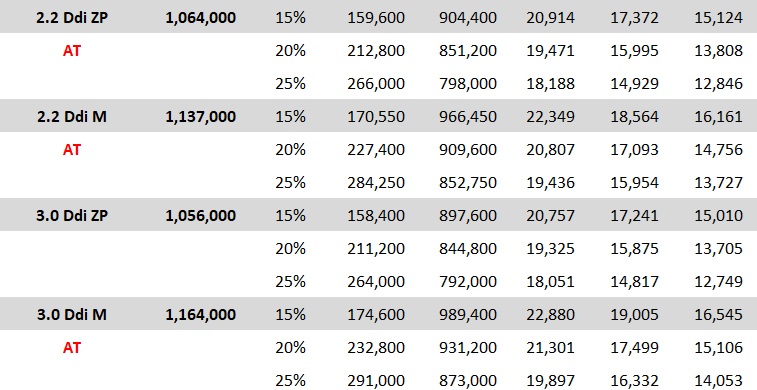Select the 2.2 Ddi ZP model cell

pyautogui.click(x=71, y=18)
